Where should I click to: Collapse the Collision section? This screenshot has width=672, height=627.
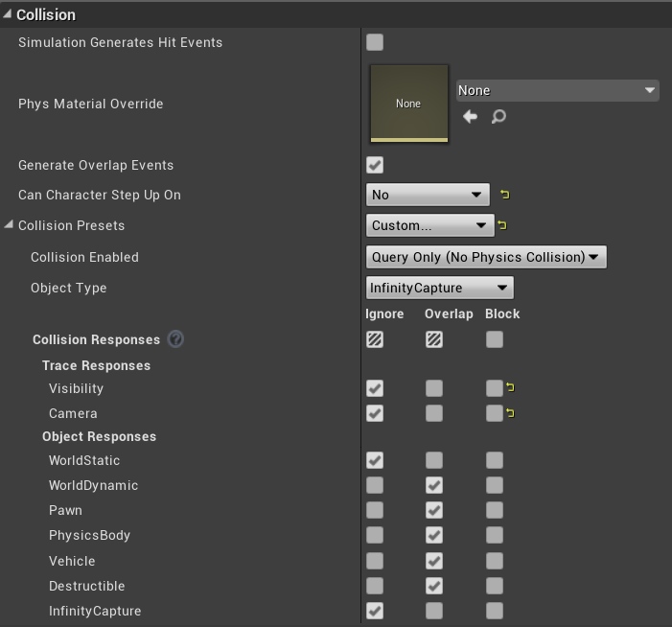point(8,14)
